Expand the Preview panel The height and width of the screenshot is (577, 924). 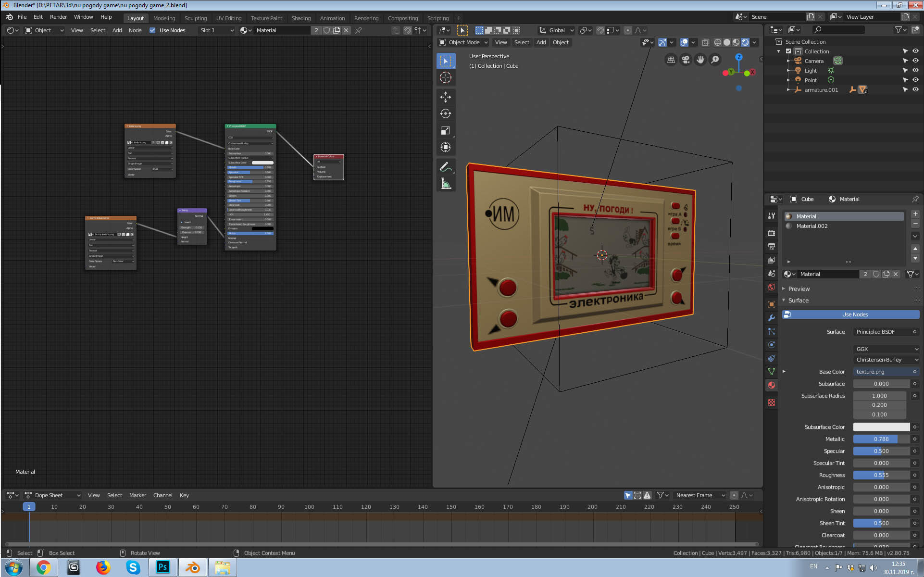[799, 289]
